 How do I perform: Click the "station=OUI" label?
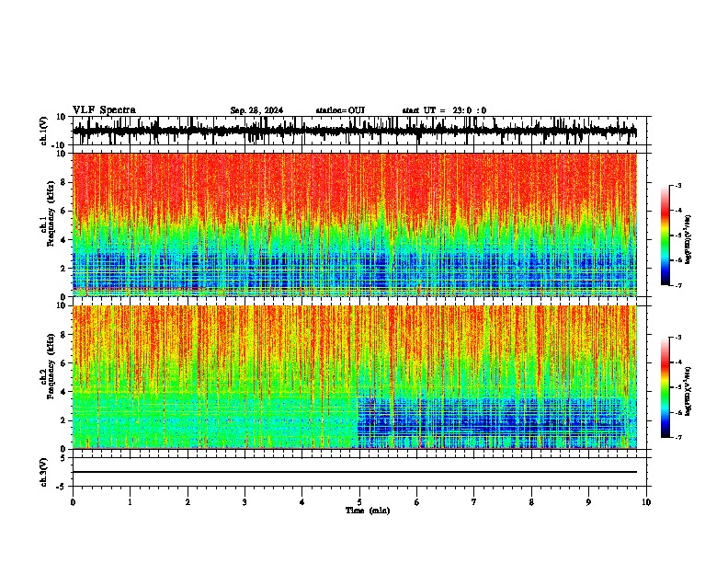[340, 110]
